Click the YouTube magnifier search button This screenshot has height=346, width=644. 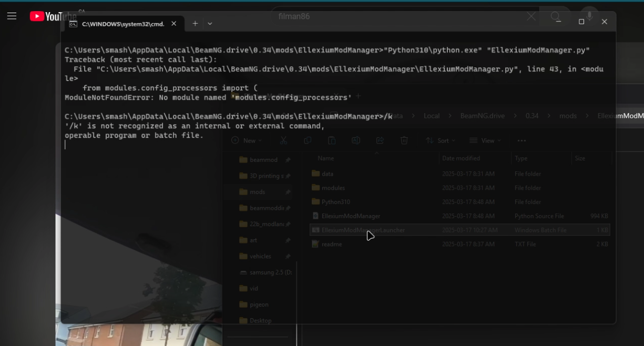(x=555, y=16)
